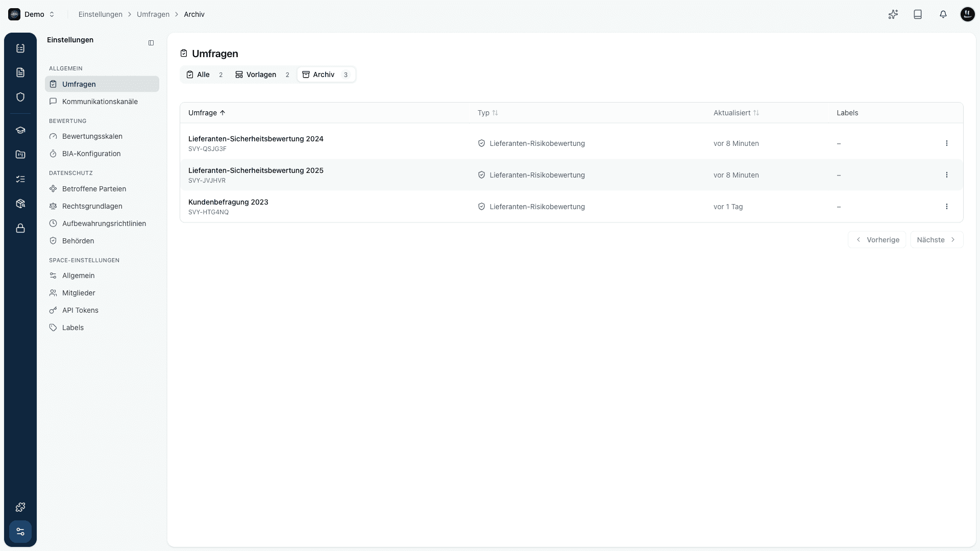Open Rechtsgrundlagen settings

pos(102,206)
